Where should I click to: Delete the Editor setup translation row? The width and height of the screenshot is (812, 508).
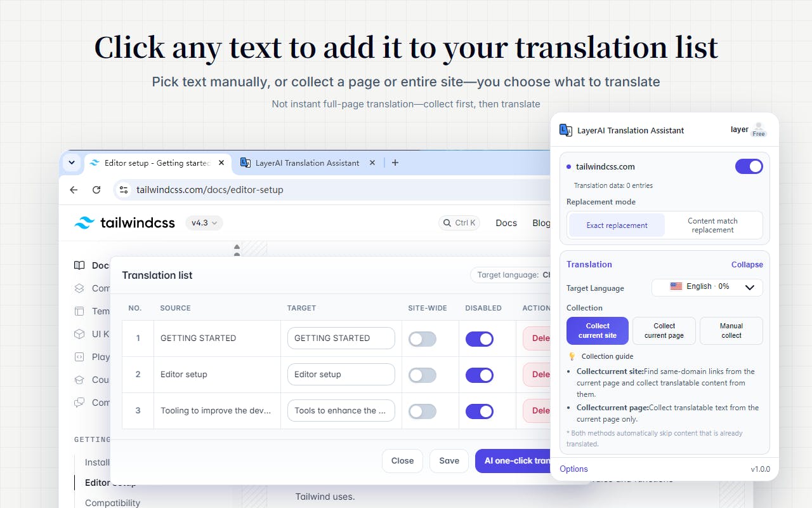[x=537, y=374]
